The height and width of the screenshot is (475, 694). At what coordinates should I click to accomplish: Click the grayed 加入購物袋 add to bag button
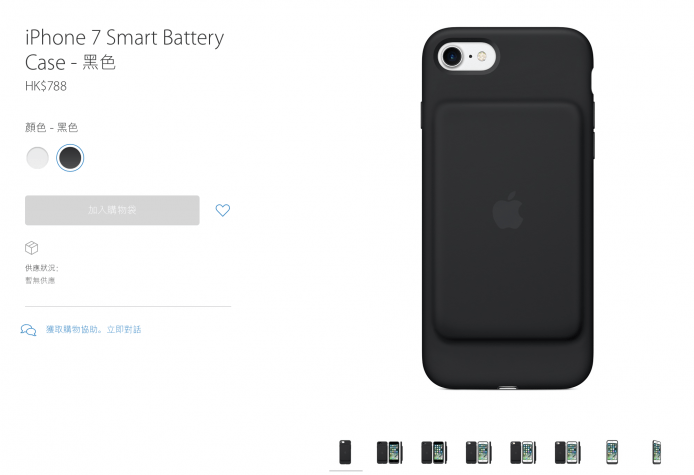tap(112, 210)
